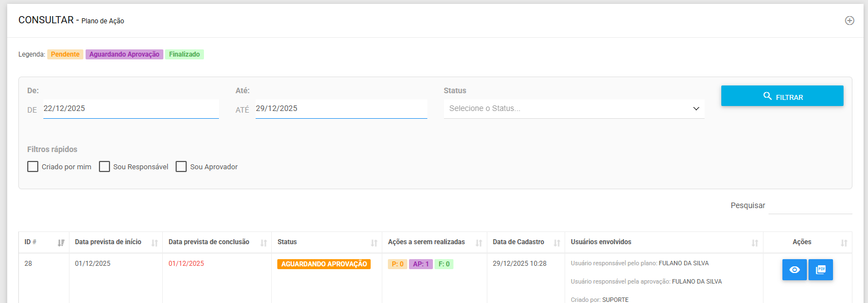Enable the Sou Responsável checkbox
Screen dimensions: 868x303
click(x=104, y=166)
